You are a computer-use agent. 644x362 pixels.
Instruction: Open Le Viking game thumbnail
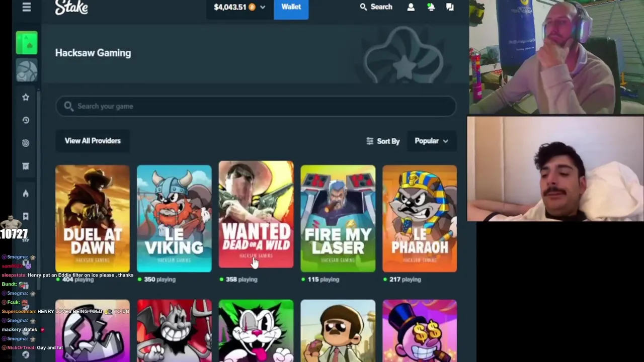(x=174, y=218)
